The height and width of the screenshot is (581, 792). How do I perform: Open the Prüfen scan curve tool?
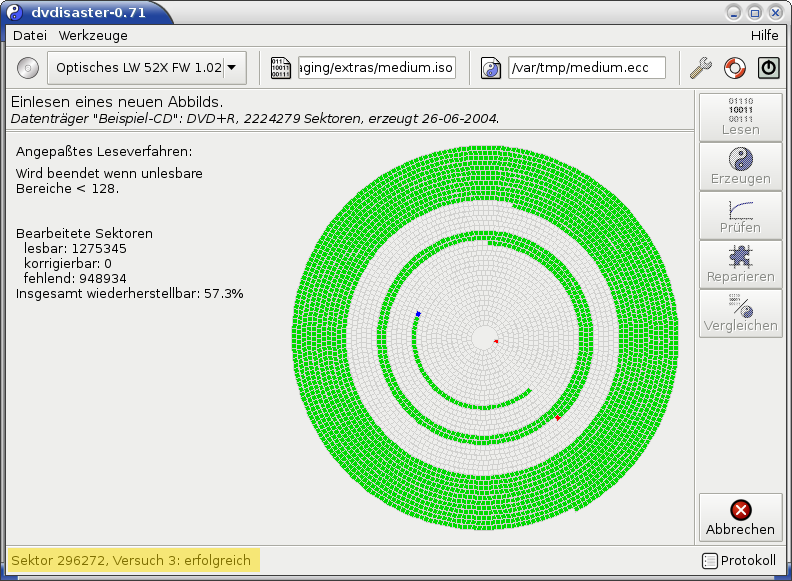coord(740,216)
